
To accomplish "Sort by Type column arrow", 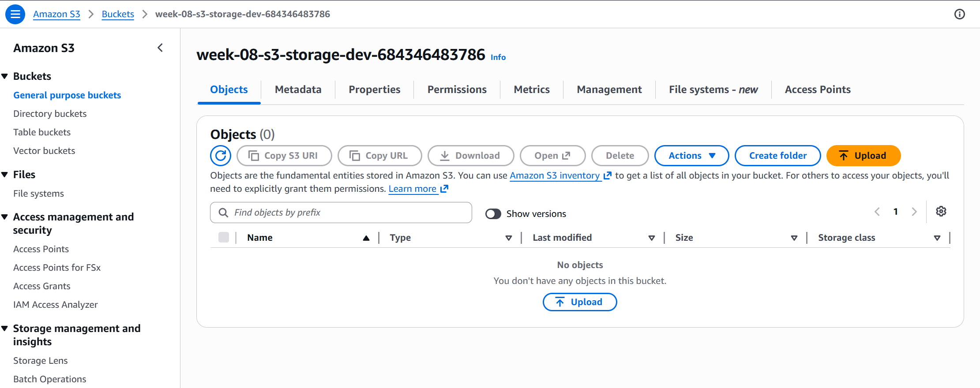I will pos(509,238).
